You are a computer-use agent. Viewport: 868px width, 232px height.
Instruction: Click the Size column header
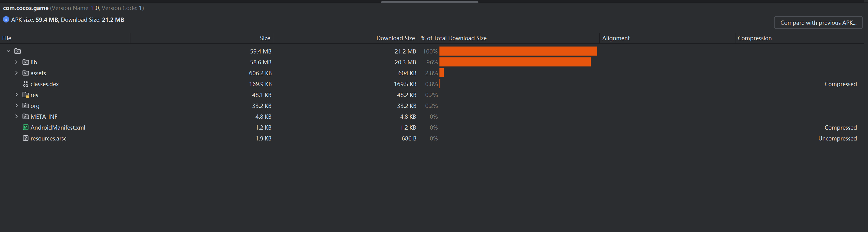pos(265,38)
